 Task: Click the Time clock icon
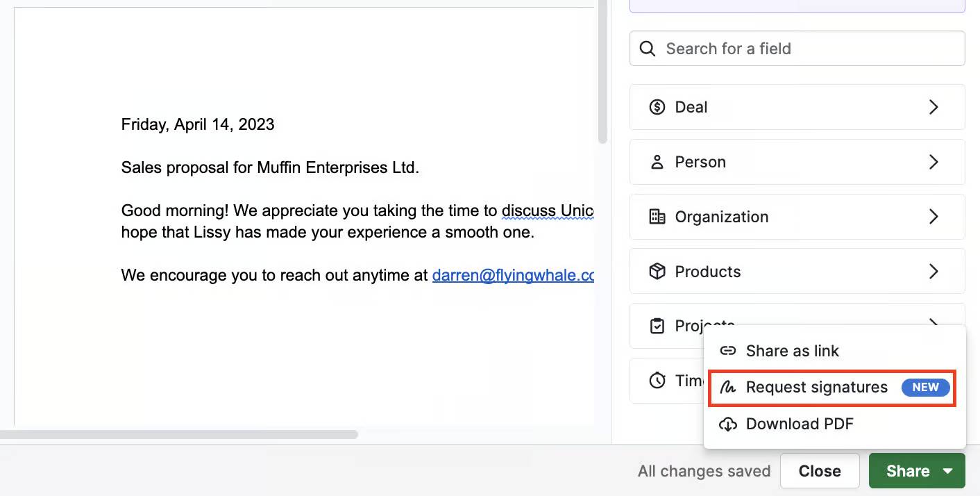click(x=657, y=380)
